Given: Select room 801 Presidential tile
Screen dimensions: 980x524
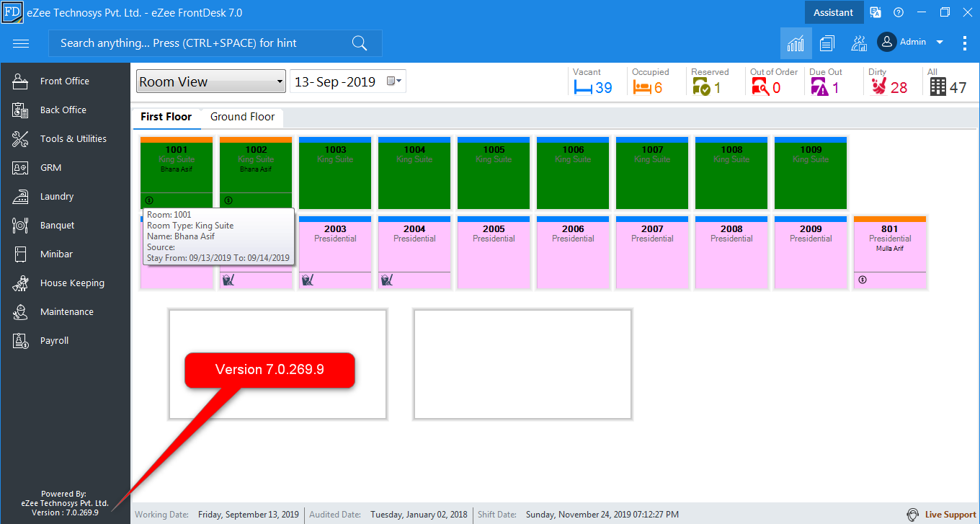Looking at the screenshot, I should point(890,252).
